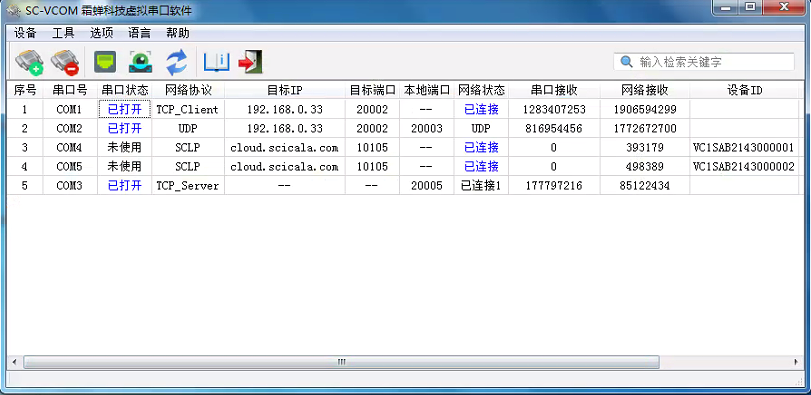Select the COM3 cell
This screenshot has height=395, width=811.
click(x=70, y=186)
